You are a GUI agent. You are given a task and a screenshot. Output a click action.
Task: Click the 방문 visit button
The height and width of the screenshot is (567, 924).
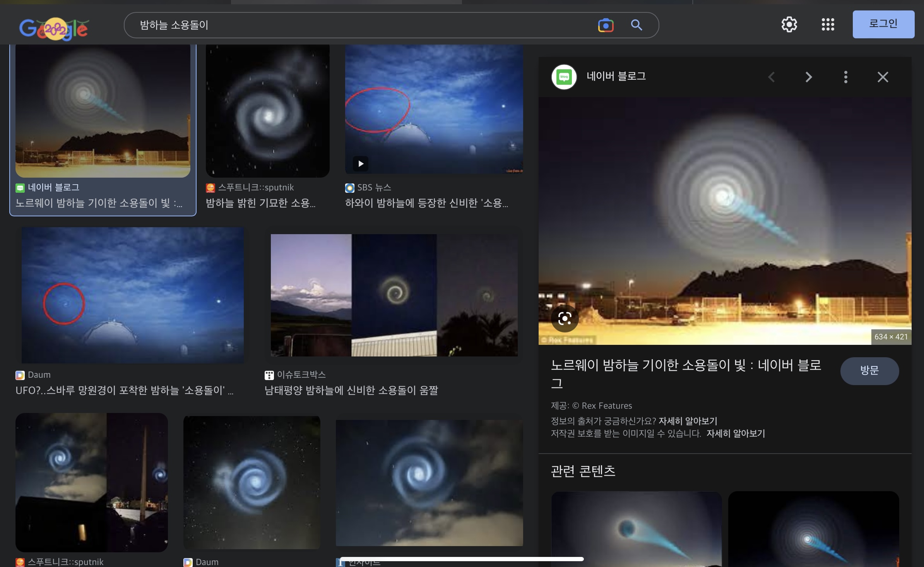pos(869,371)
